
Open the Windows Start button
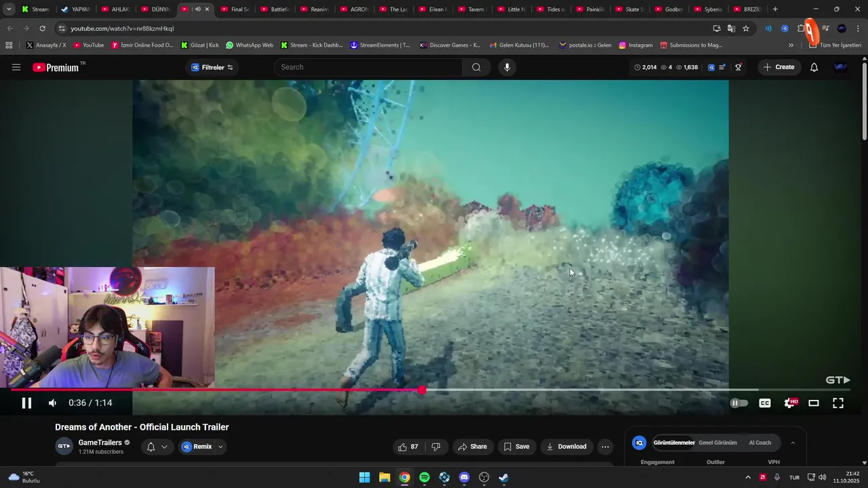(x=364, y=477)
